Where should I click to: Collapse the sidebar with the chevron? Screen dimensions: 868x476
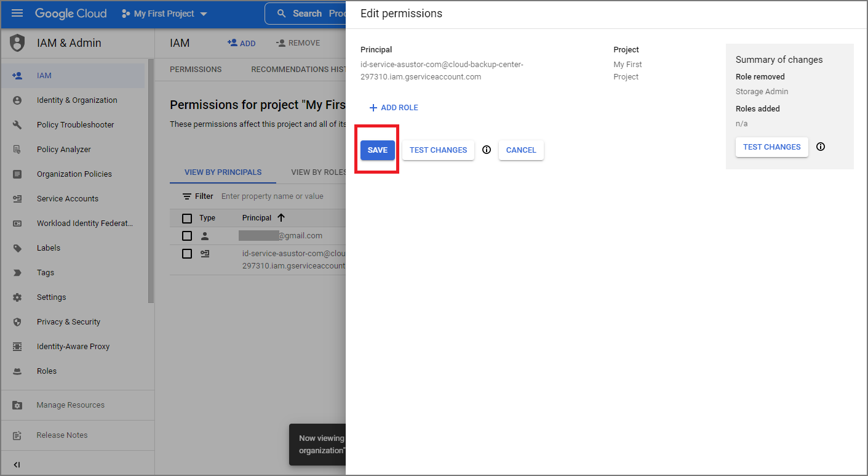17,465
